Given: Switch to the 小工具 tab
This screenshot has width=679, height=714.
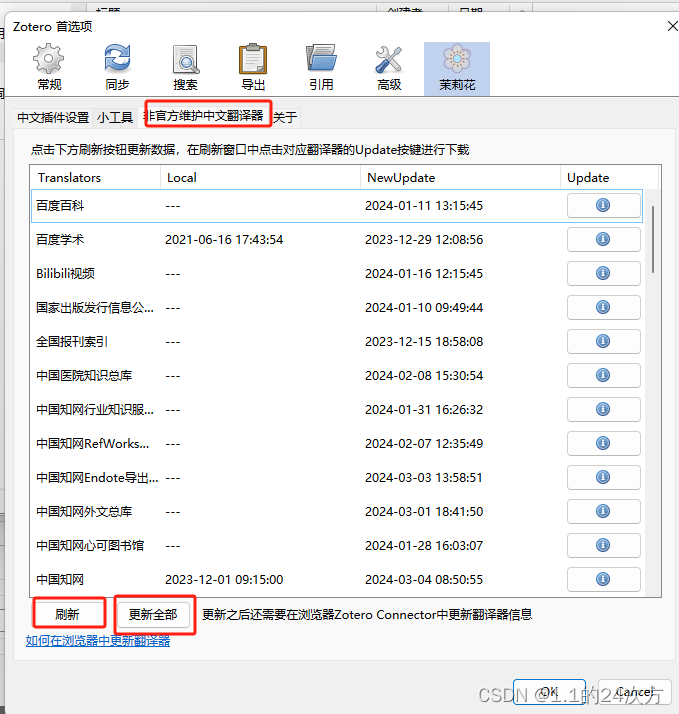Looking at the screenshot, I should [115, 117].
